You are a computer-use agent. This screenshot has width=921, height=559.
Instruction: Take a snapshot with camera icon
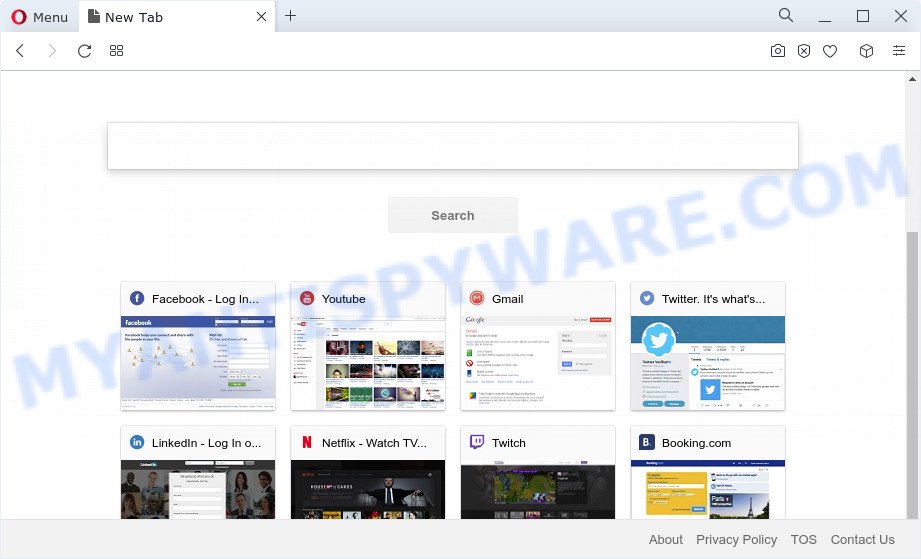coord(778,51)
